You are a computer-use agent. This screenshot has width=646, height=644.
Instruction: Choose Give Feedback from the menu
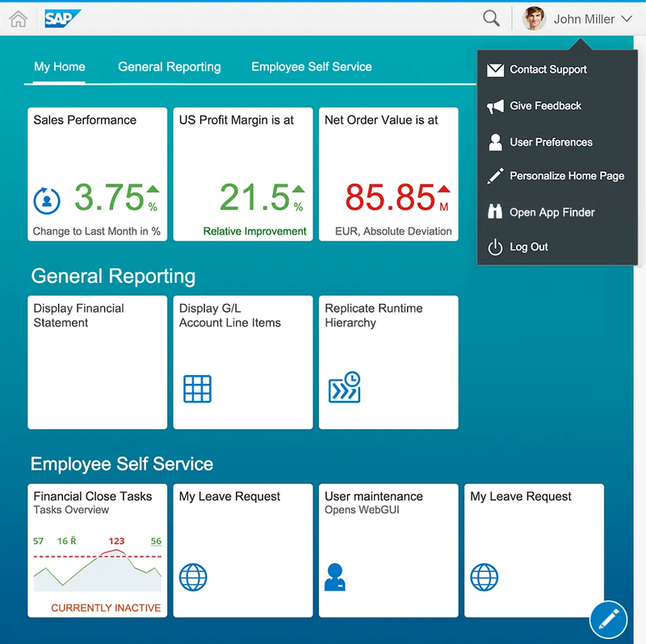coord(557,106)
